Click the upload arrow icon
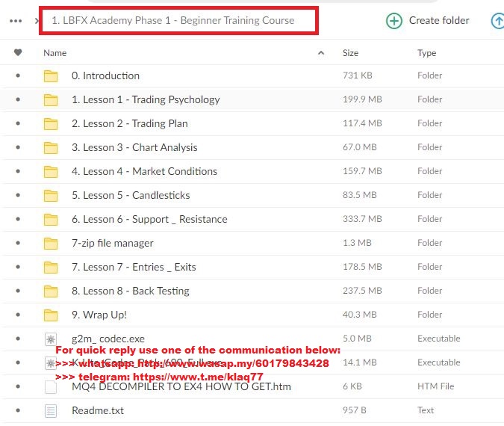The image size is (504, 426). (498, 21)
